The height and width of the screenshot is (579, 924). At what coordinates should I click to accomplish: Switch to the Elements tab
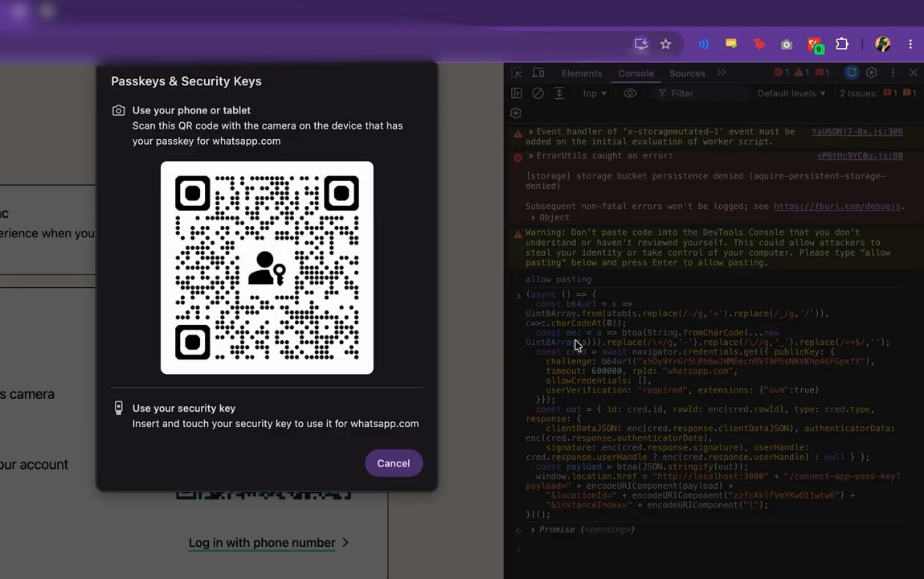582,73
